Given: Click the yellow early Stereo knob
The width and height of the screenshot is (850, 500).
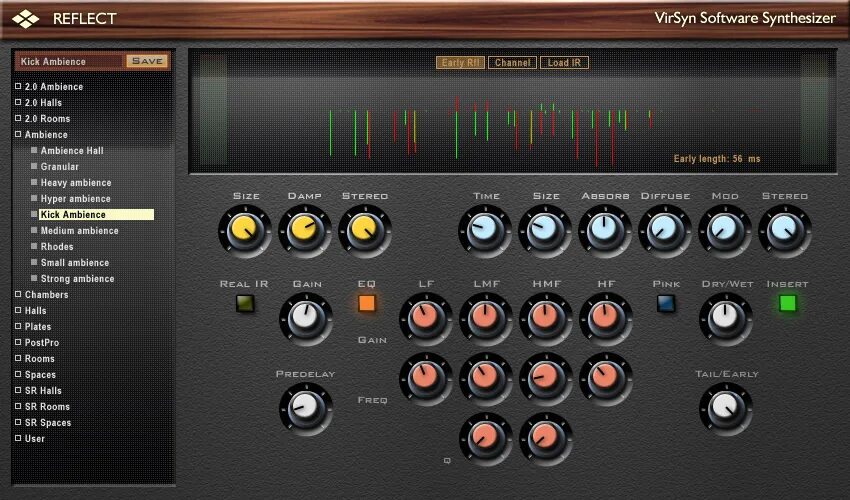Looking at the screenshot, I should [365, 230].
